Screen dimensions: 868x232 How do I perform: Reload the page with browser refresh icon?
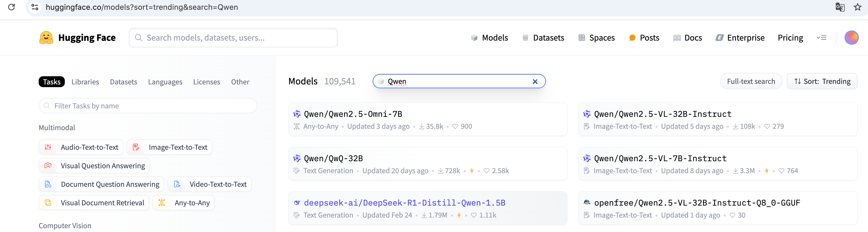pos(11,7)
